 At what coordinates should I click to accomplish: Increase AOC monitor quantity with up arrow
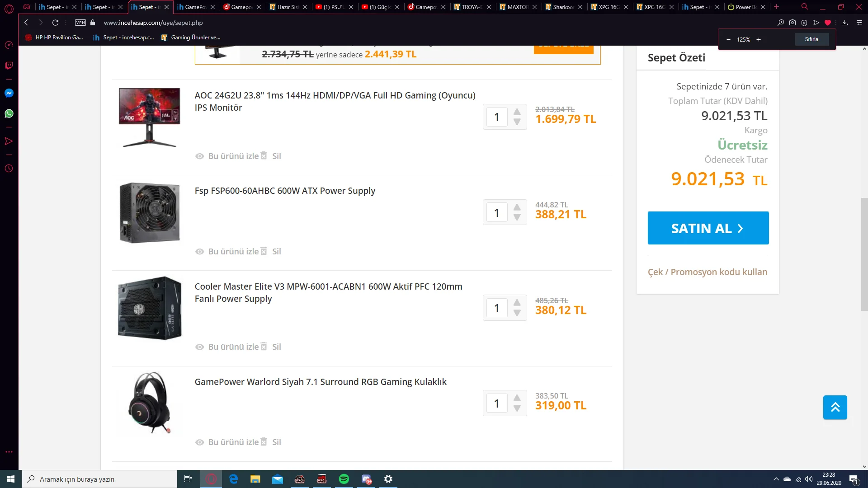tap(517, 112)
